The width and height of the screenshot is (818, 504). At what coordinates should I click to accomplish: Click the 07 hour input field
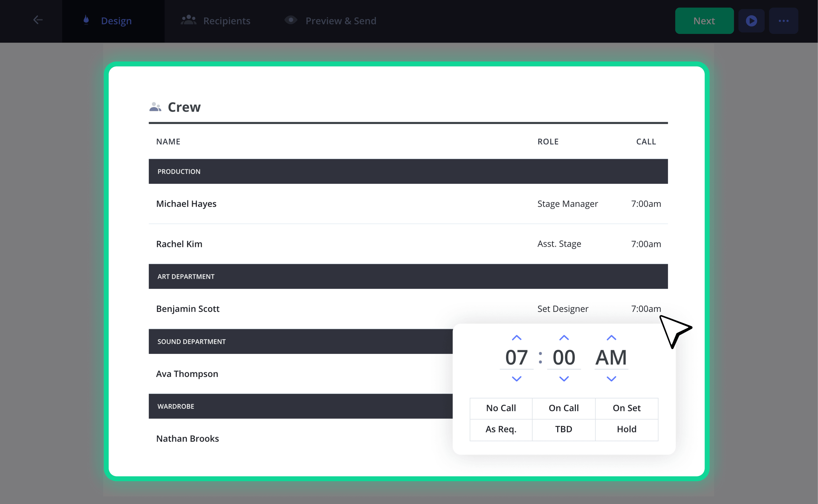516,357
